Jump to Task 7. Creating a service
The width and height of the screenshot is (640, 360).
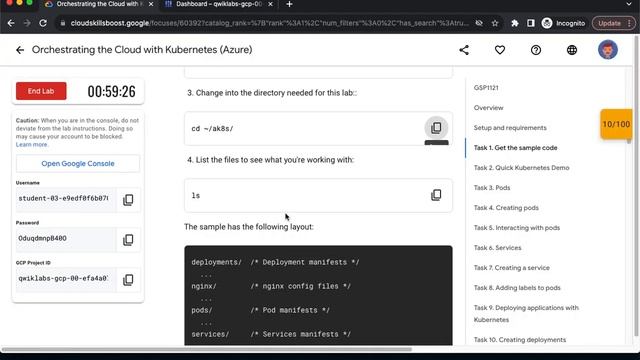511,268
